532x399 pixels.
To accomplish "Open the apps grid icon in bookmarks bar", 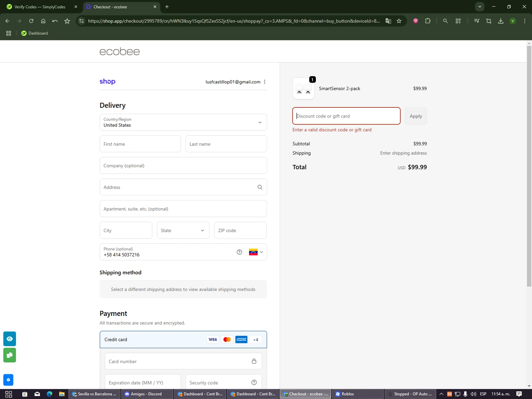I will (x=9, y=33).
